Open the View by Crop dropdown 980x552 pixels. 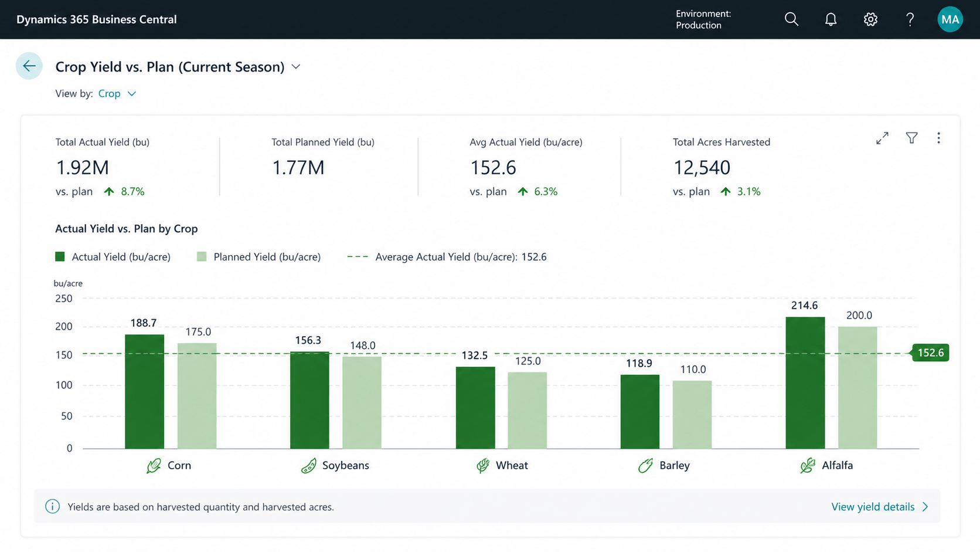[117, 94]
